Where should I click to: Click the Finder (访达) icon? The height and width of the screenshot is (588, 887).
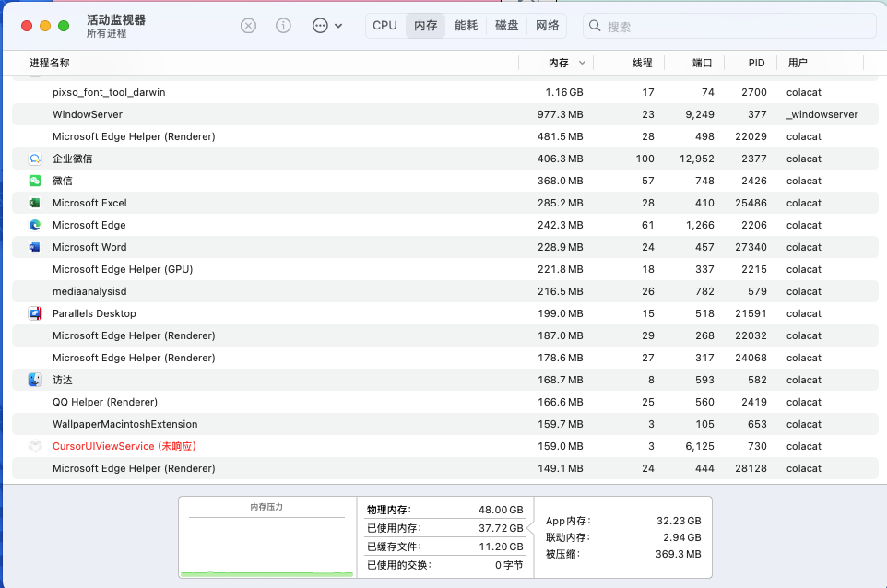(35, 380)
